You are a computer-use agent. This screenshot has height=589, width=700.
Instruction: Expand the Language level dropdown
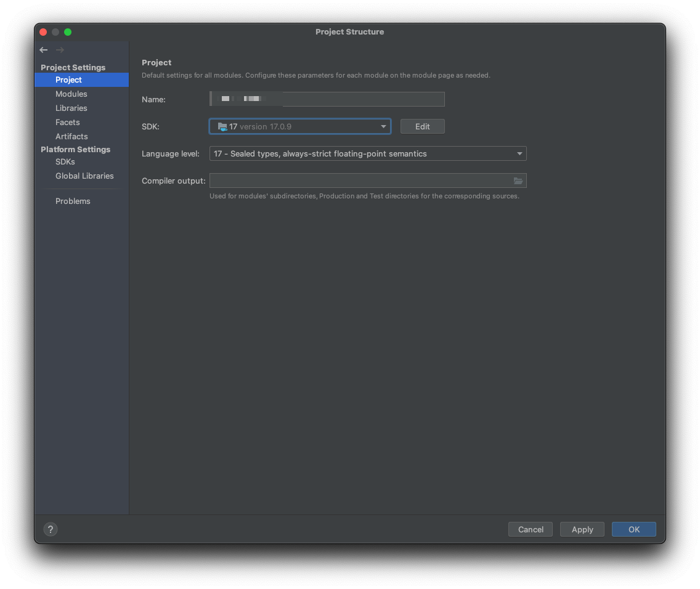point(368,153)
